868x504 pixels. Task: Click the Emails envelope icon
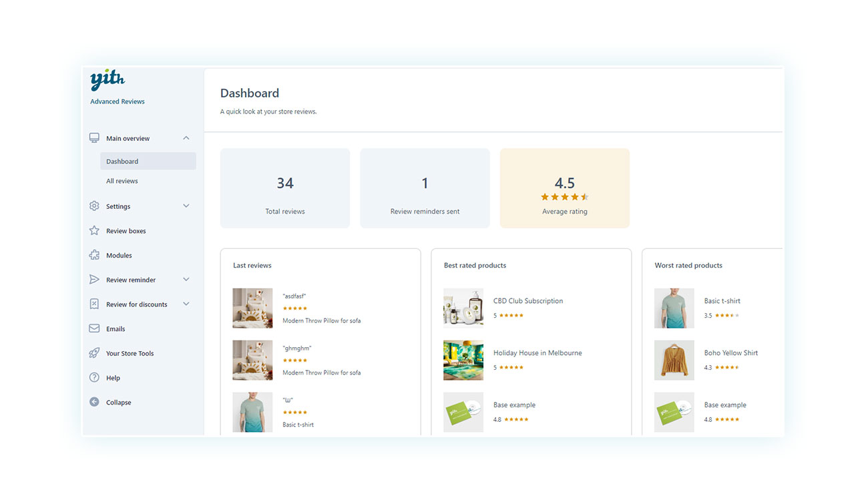click(x=94, y=329)
